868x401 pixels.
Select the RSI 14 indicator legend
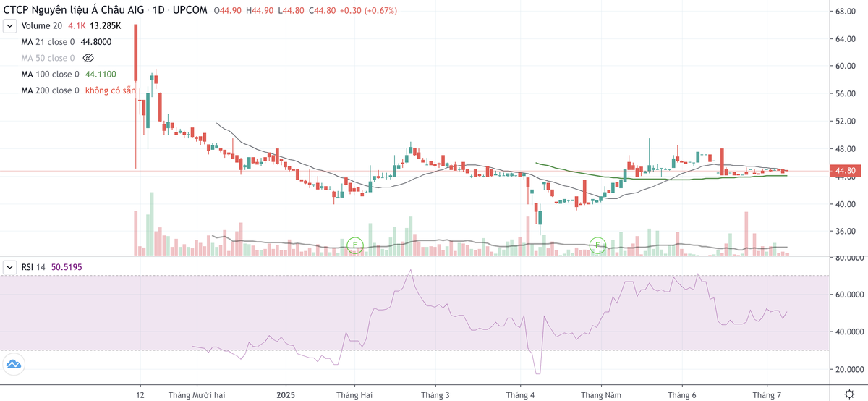coord(33,267)
